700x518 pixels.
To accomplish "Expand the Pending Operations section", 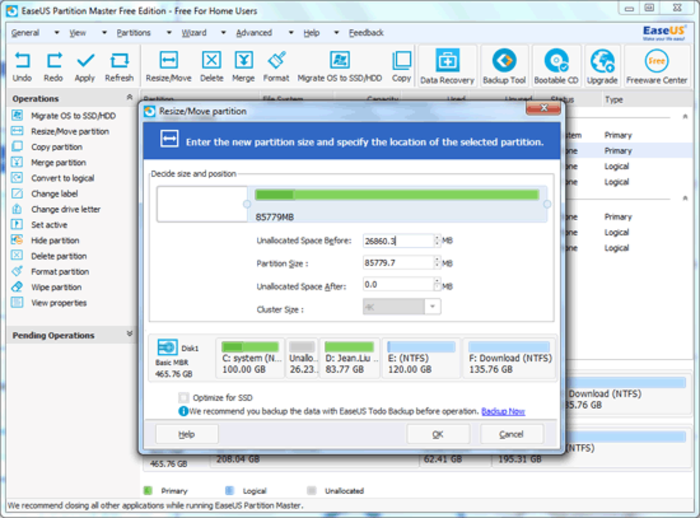I will (129, 334).
